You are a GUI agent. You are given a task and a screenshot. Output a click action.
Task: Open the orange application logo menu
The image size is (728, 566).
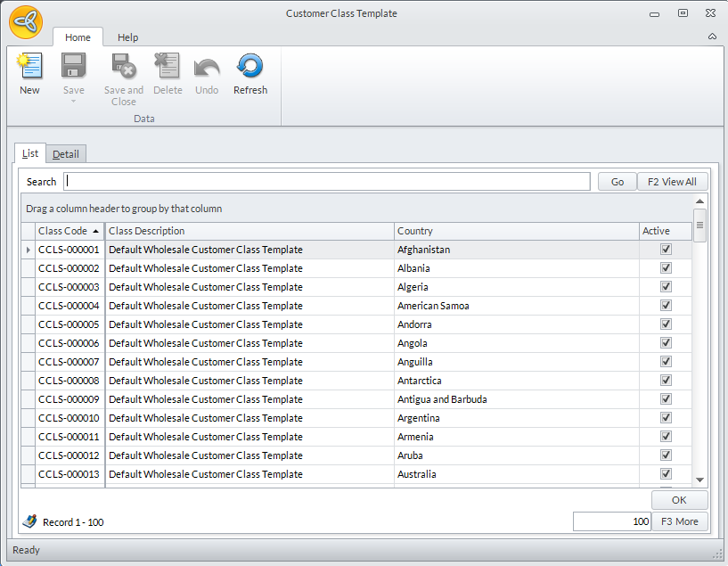coord(25,21)
